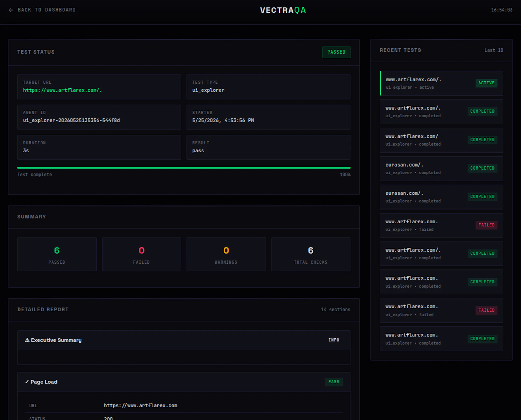This screenshot has width=521, height=420.
Task: Click the Page Load URL https://www.artflarex.com
Action: click(x=141, y=406)
